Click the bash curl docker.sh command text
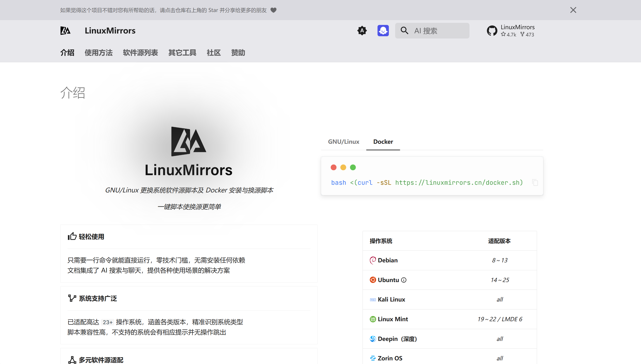Screen dimensions: 641x364 [427, 182]
